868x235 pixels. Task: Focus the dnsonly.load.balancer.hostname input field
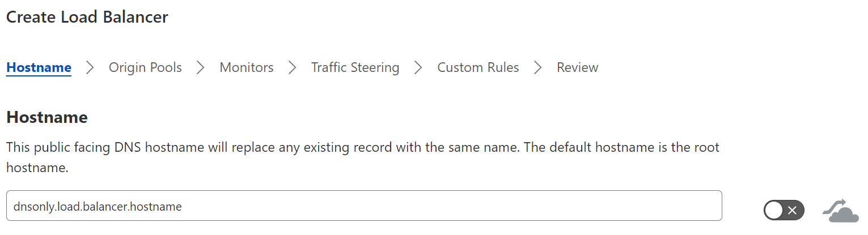(364, 206)
